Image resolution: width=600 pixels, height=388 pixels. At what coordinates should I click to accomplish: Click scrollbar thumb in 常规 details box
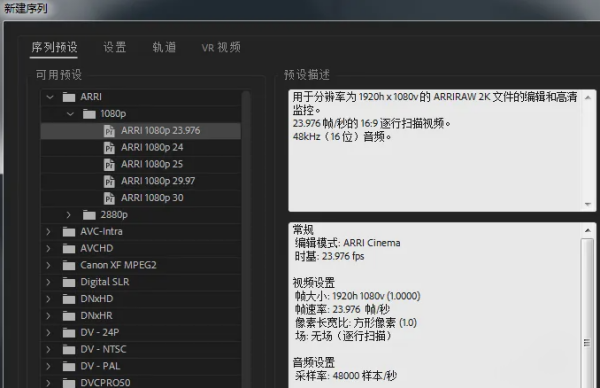587,313
